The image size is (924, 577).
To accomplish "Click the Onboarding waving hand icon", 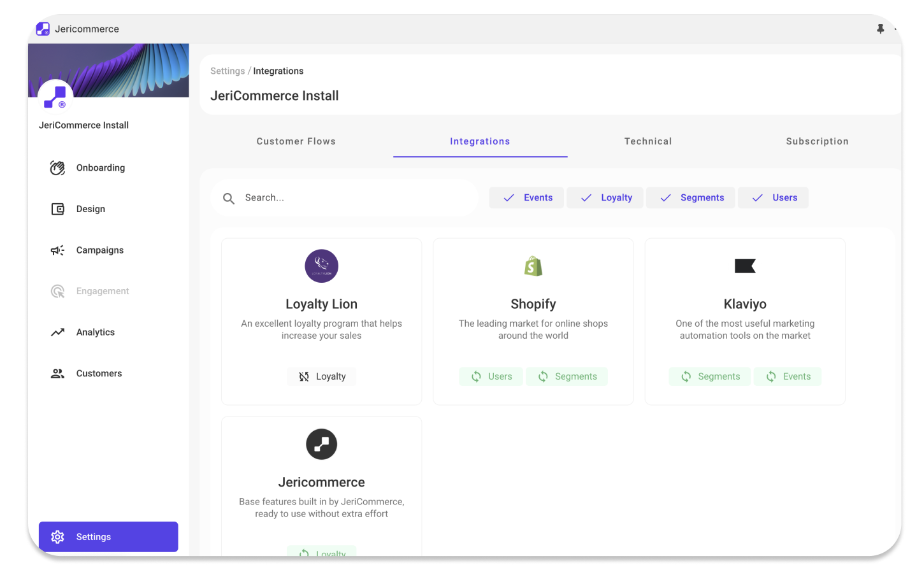I will tap(57, 167).
